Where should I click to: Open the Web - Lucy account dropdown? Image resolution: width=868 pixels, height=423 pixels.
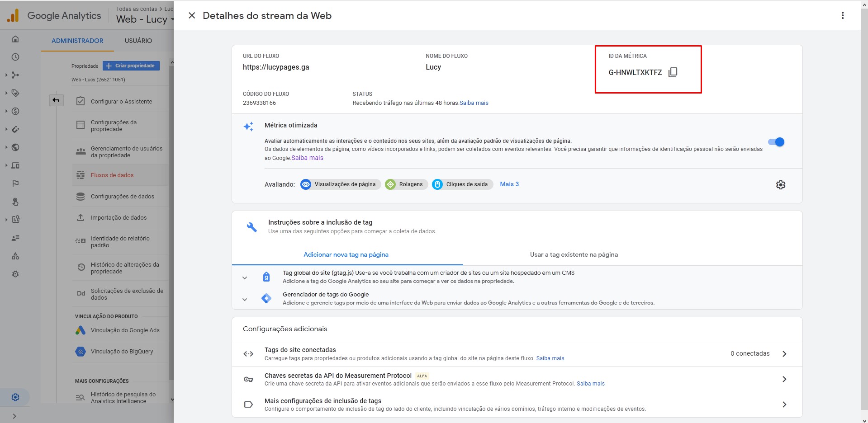point(145,19)
